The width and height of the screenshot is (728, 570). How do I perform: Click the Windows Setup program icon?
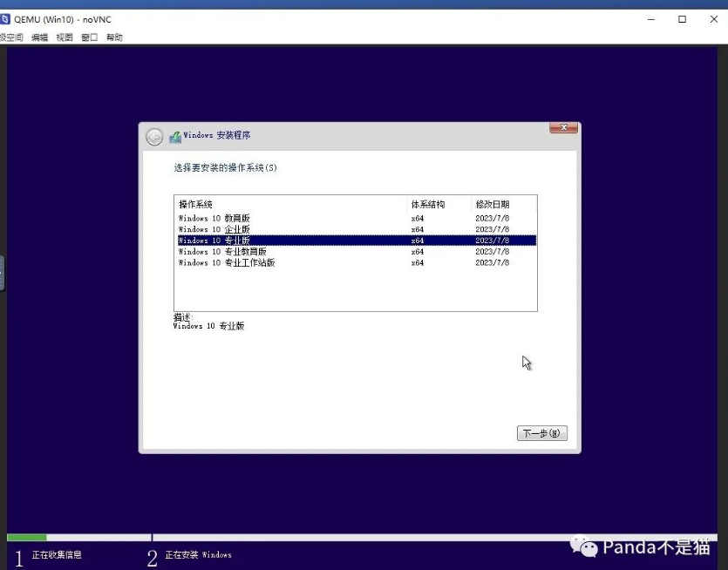click(175, 137)
